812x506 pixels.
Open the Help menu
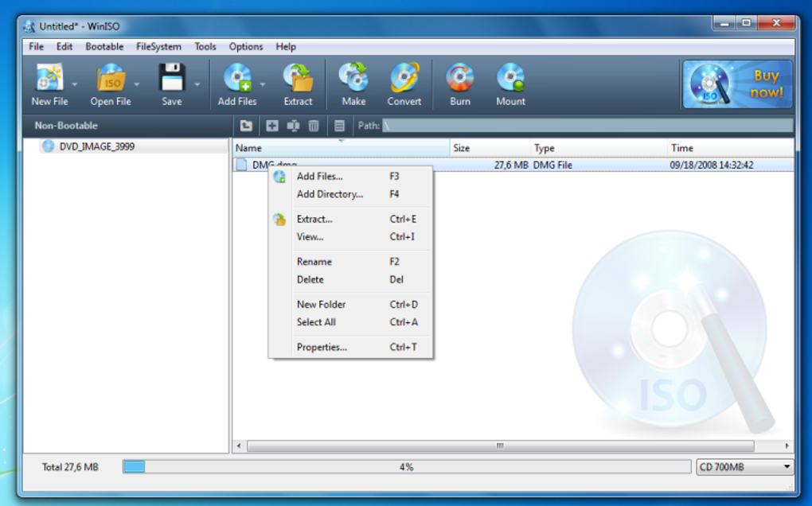285,47
